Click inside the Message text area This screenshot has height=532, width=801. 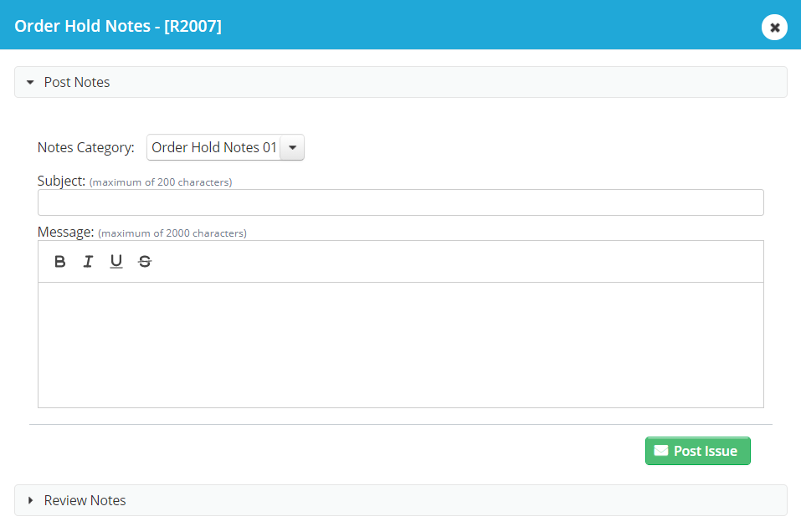(x=400, y=345)
